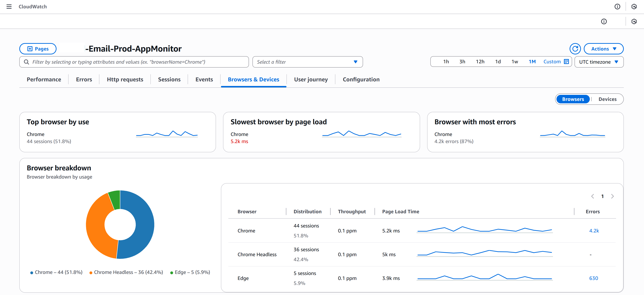
Task: Switch the view to Devices
Action: (608, 99)
